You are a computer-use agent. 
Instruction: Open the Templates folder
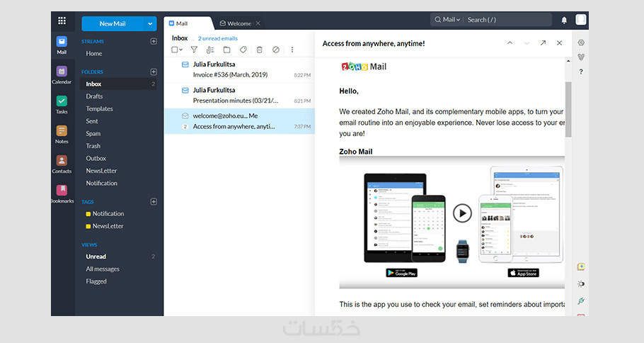[99, 108]
